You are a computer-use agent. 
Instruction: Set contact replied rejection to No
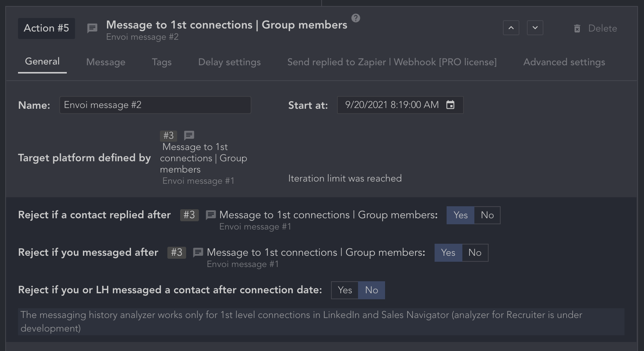487,215
